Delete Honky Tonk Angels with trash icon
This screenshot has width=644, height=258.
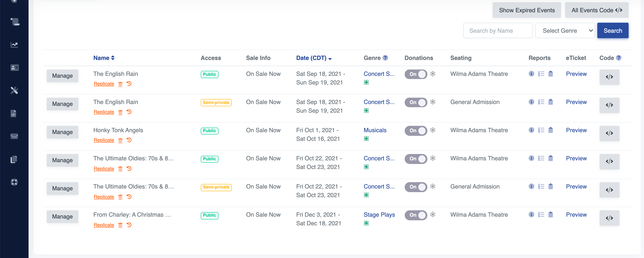[x=120, y=141]
